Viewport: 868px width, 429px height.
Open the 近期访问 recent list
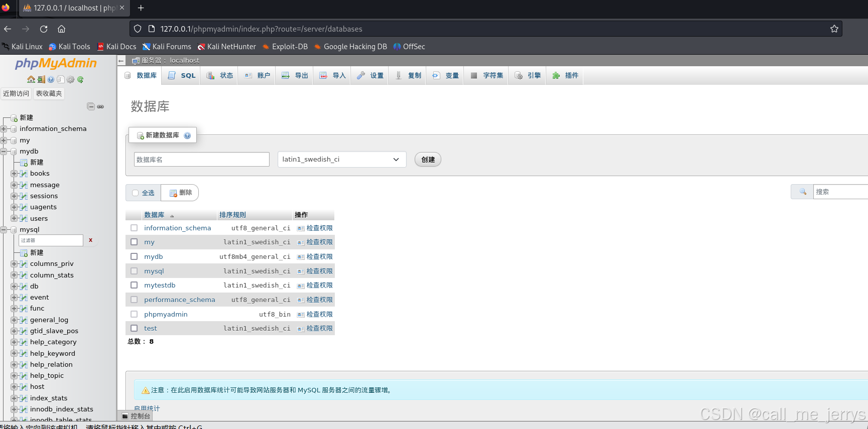click(16, 93)
